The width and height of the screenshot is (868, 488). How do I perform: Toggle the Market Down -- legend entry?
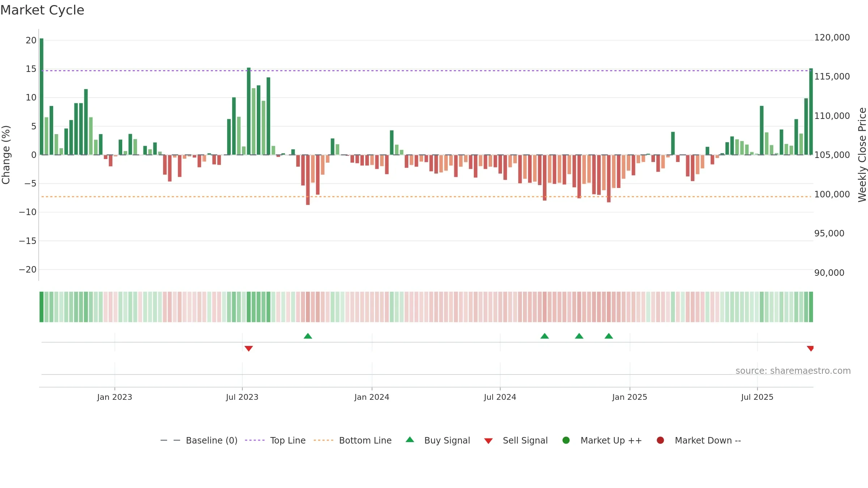click(699, 440)
